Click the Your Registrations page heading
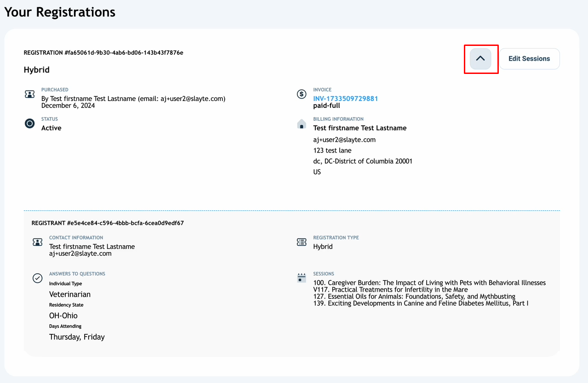 tap(60, 12)
